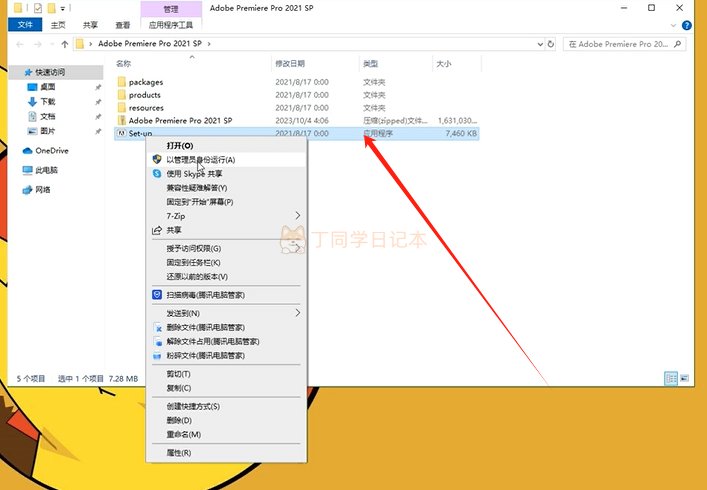Expand the 7-Zip submenu
Viewport: 707px width, 490px height.
pos(226,216)
